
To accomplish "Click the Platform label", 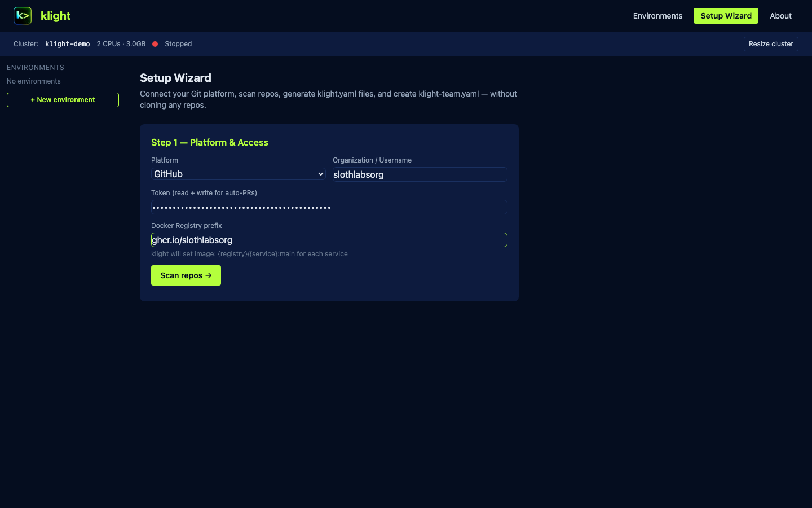I will click(165, 160).
